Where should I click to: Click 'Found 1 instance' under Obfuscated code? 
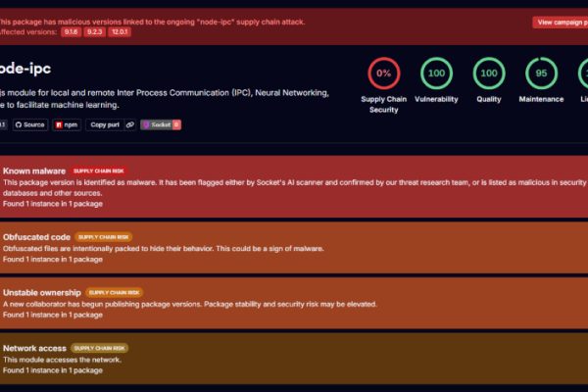[53, 259]
